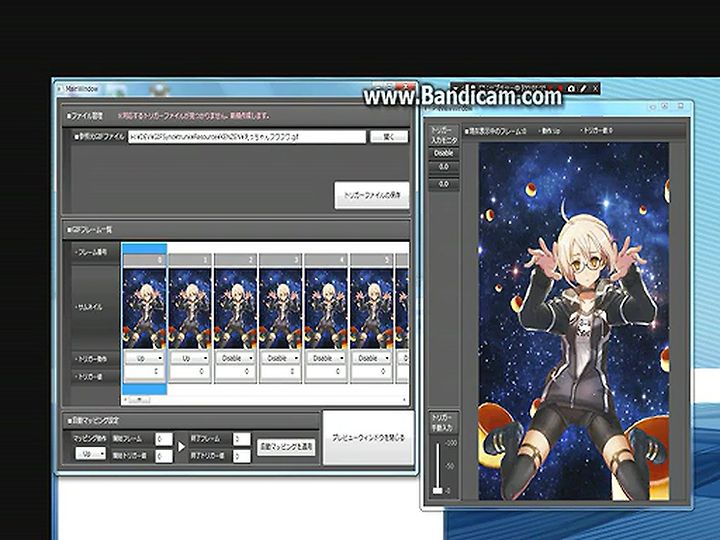720x540 pixels.
Task: Click the play arrow in auto mapping settings
Action: tap(182, 446)
